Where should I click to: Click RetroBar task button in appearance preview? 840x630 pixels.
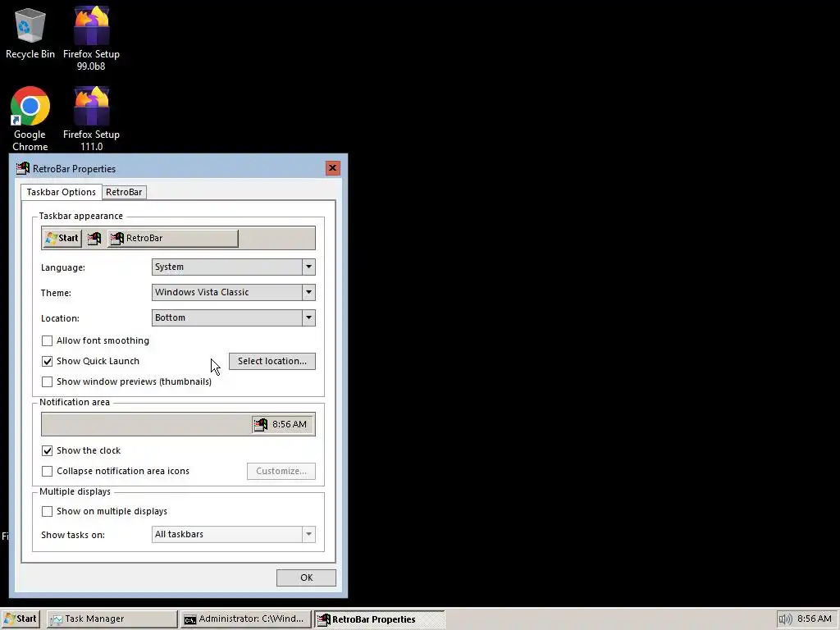coord(173,239)
